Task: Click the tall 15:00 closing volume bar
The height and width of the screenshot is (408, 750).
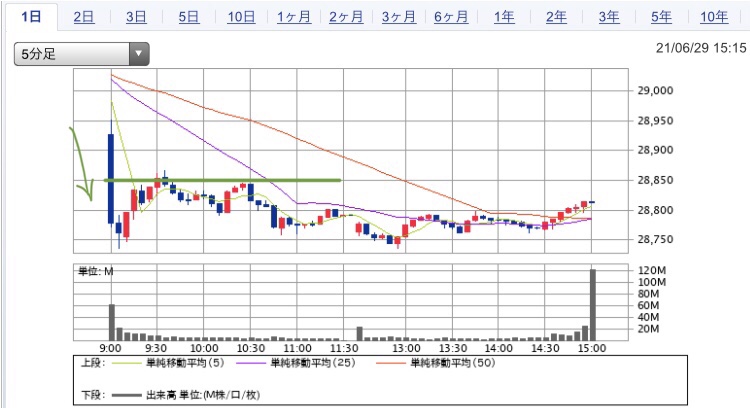Action: point(593,305)
